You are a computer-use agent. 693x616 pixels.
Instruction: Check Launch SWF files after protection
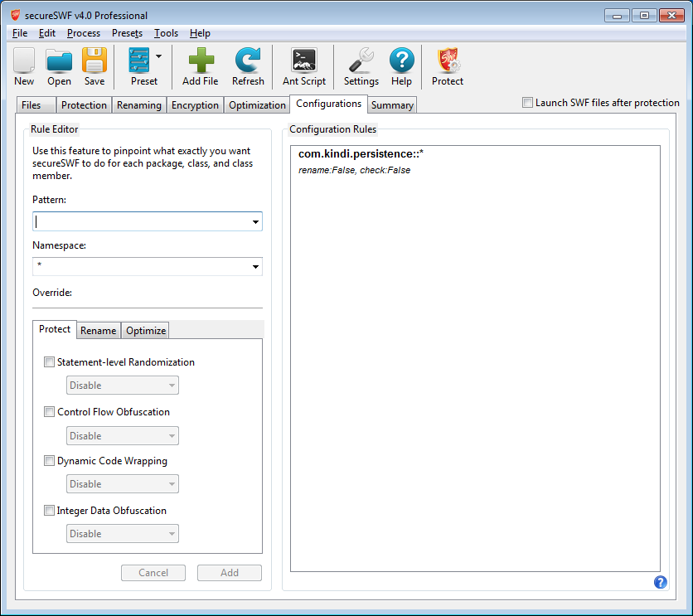pyautogui.click(x=528, y=103)
